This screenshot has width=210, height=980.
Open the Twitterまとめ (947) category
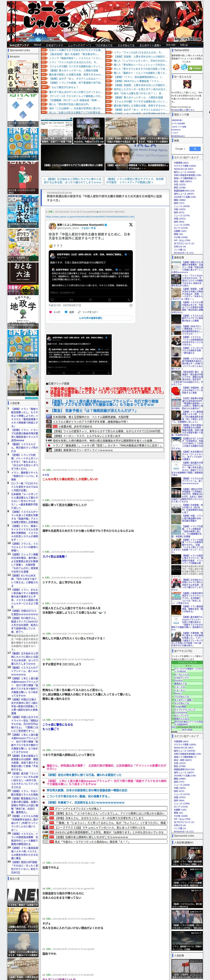coord(184,169)
